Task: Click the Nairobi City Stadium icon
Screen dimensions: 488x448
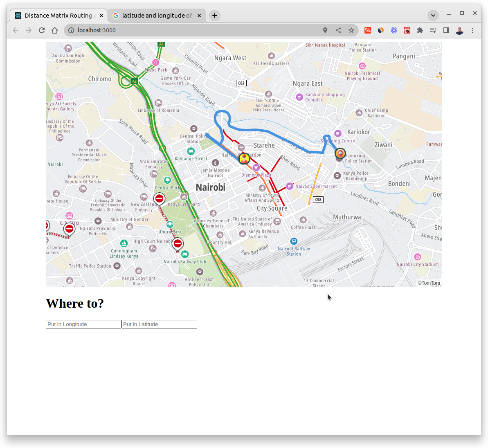Action: [418, 257]
